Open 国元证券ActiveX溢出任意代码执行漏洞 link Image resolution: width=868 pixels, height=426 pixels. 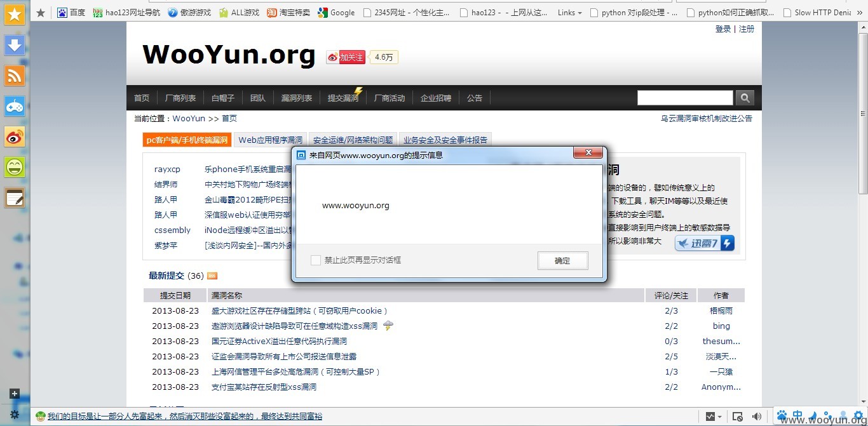tap(279, 341)
